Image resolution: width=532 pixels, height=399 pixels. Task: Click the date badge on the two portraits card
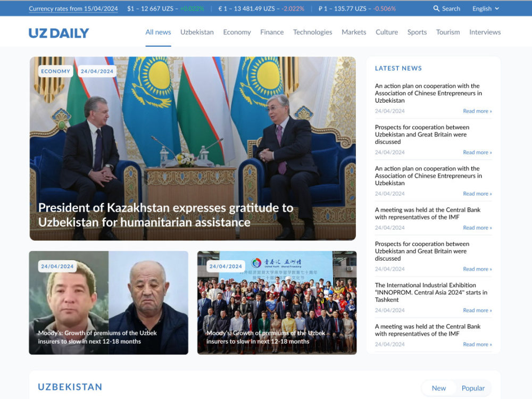pos(57,267)
